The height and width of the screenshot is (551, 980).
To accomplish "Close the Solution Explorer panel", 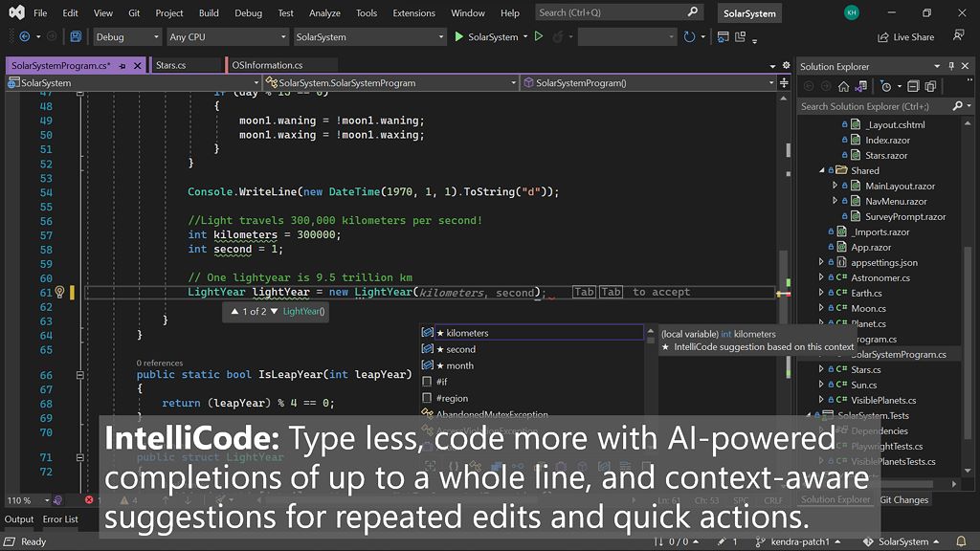I will click(x=965, y=66).
